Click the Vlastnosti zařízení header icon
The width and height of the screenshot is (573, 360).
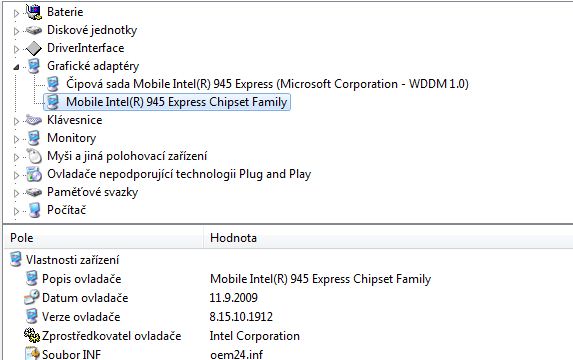pos(16,259)
